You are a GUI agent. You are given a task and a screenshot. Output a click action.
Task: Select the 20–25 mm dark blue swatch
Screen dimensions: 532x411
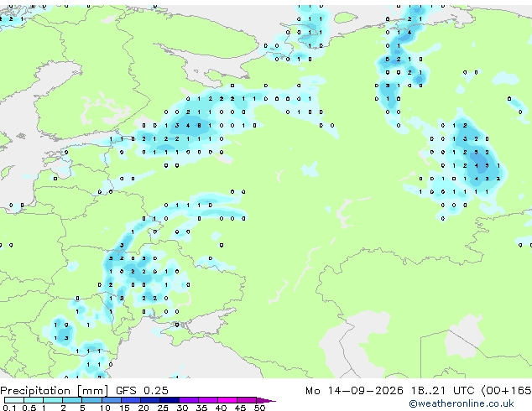[150, 400]
